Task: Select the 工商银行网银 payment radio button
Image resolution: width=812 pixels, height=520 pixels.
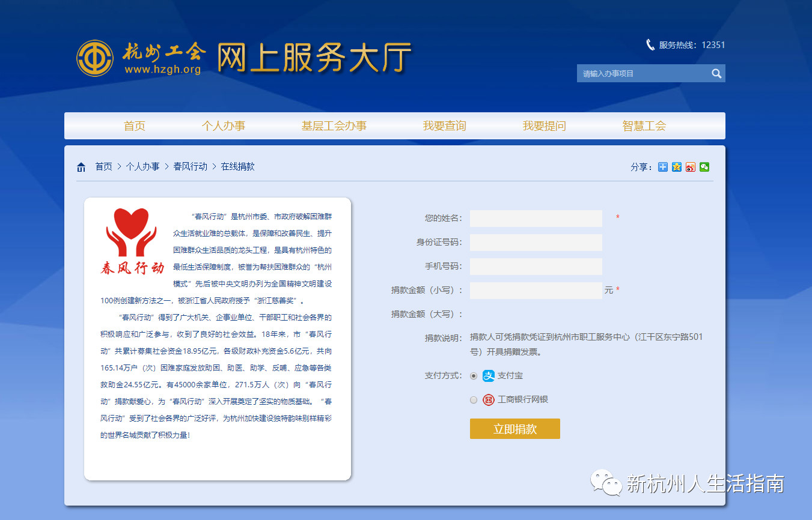Action: [474, 400]
